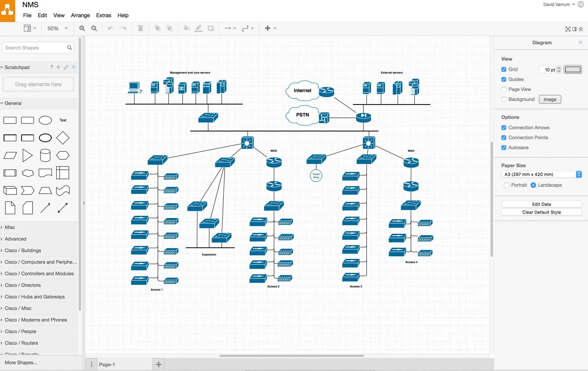Select the Portrait orientation radio button
The image size is (588, 371).
click(x=506, y=185)
